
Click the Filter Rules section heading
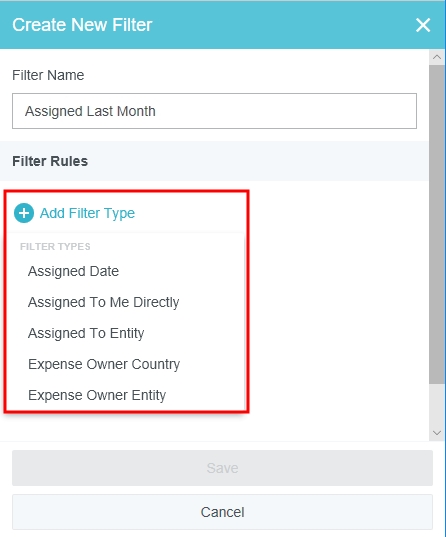tap(50, 161)
